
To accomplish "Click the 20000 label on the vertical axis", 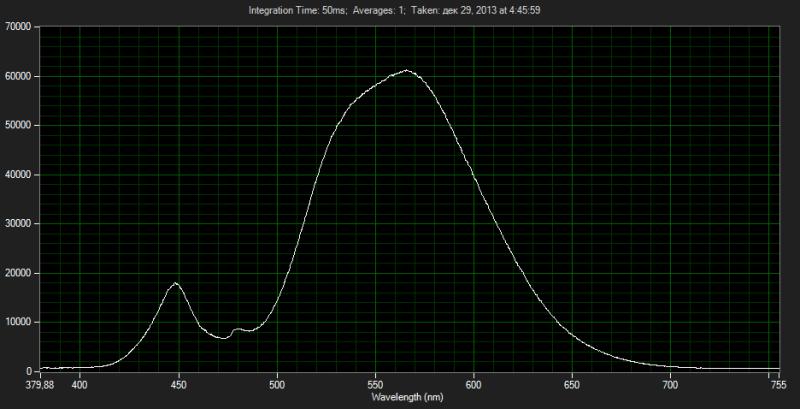I will tap(19, 272).
